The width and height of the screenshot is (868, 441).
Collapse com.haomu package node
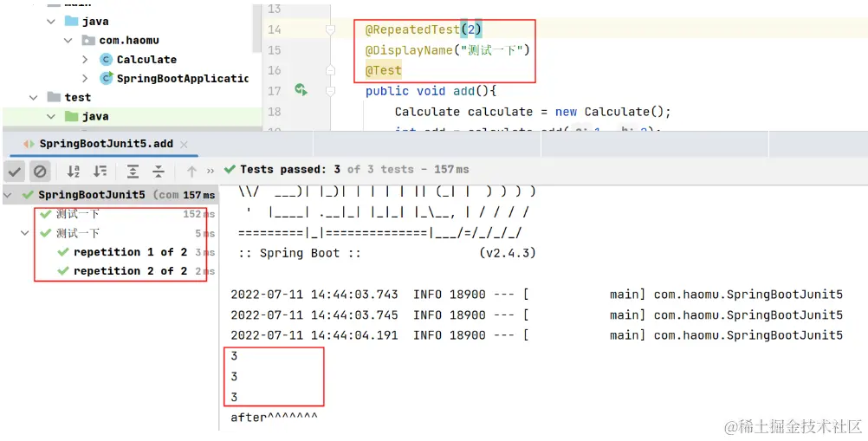(x=68, y=41)
